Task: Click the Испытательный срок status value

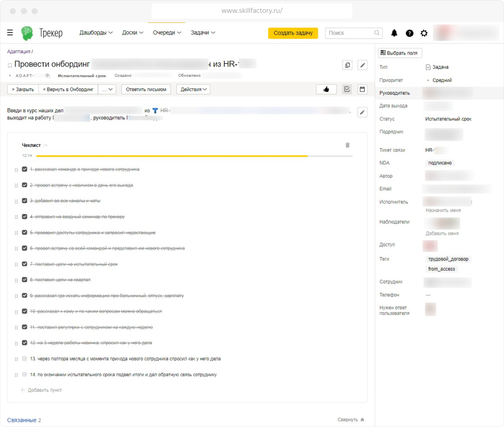Action: pyautogui.click(x=448, y=119)
